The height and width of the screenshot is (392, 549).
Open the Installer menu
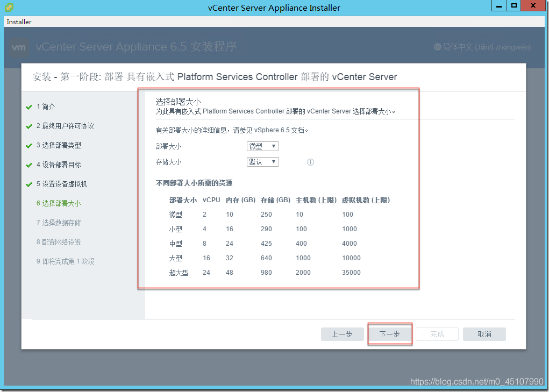[x=19, y=22]
